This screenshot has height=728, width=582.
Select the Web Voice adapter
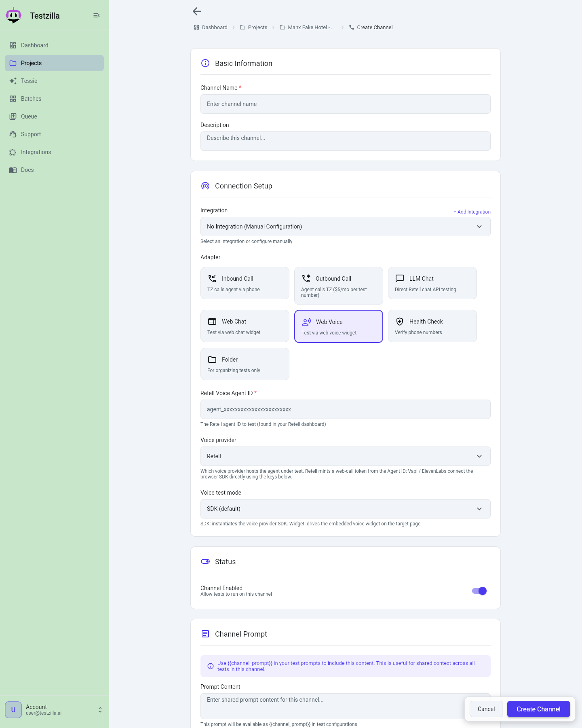point(339,326)
